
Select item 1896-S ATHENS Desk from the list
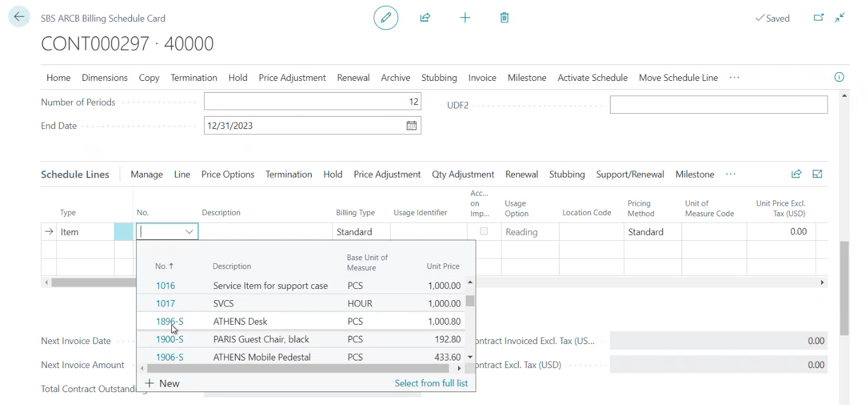click(240, 321)
